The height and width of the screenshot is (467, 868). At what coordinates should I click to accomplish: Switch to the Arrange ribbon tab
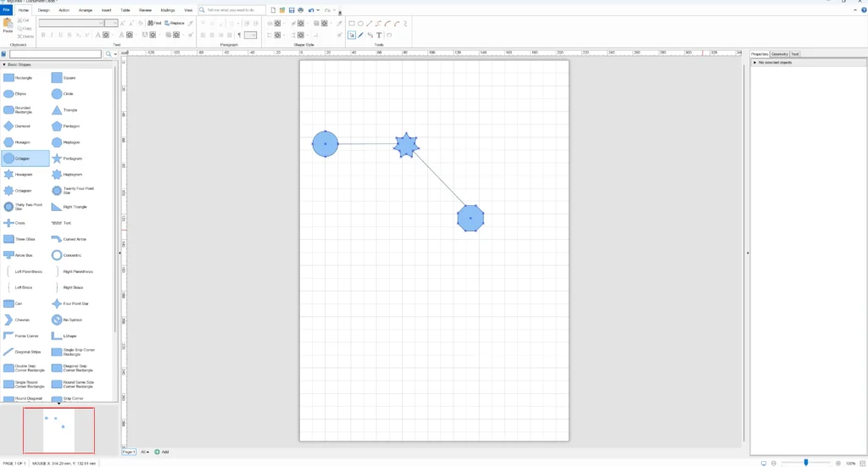(86, 10)
